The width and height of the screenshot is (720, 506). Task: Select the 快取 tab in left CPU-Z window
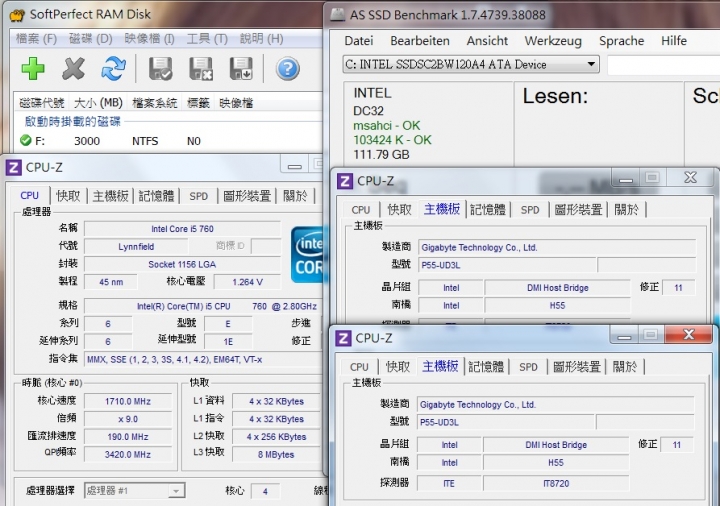[x=68, y=196]
